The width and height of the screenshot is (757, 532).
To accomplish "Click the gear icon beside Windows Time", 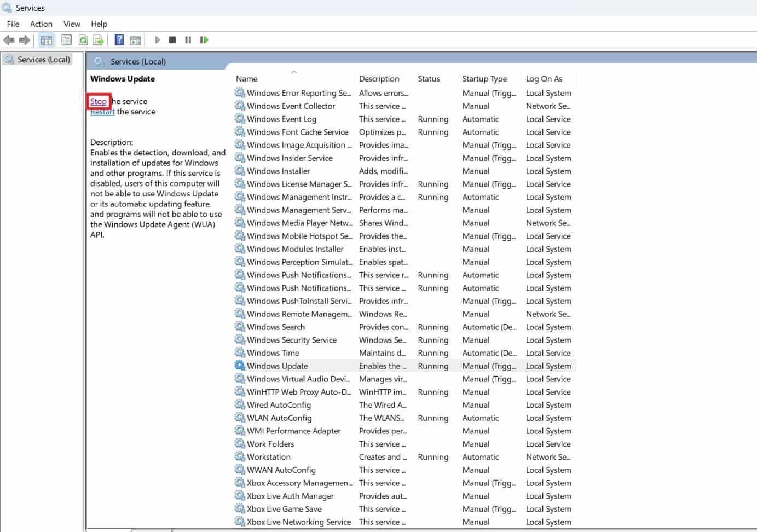I will pos(240,352).
